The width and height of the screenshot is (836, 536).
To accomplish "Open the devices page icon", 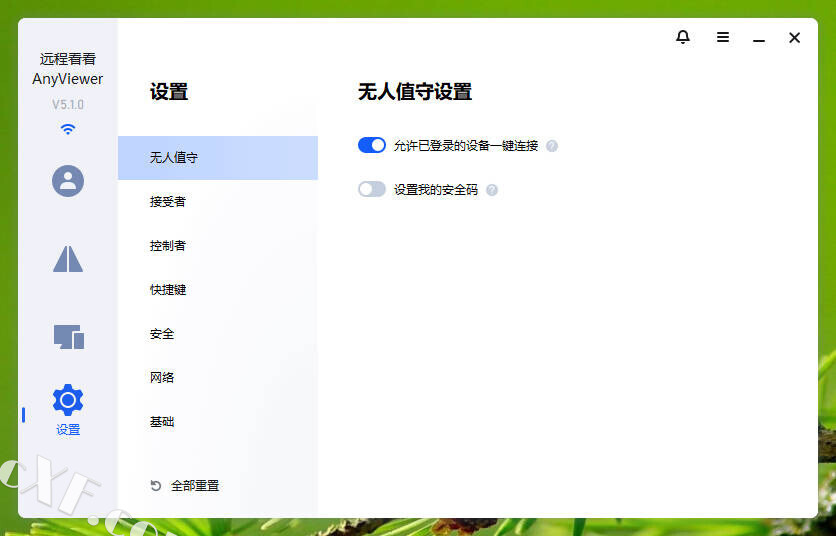I will [69, 337].
